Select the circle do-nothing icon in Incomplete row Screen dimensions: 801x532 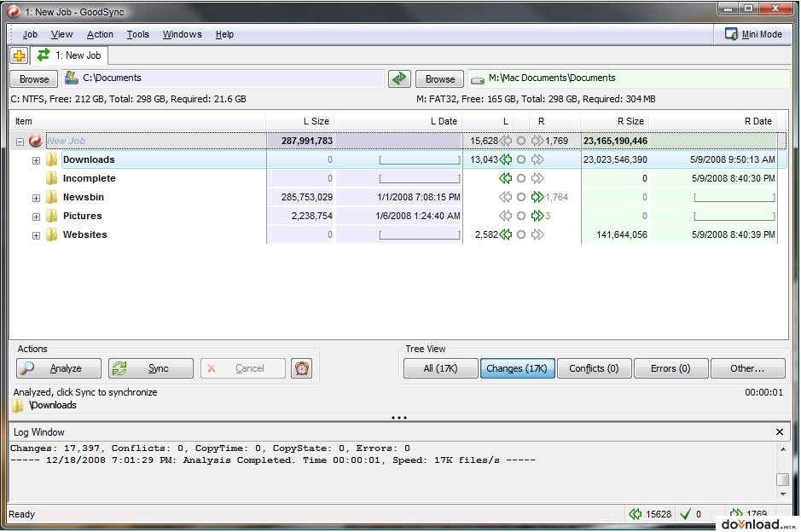(521, 178)
